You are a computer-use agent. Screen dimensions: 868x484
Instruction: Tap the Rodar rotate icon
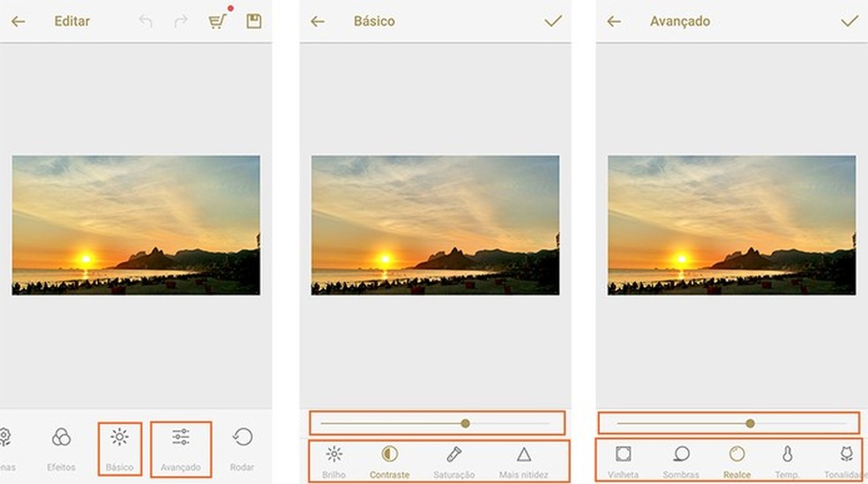242,449
